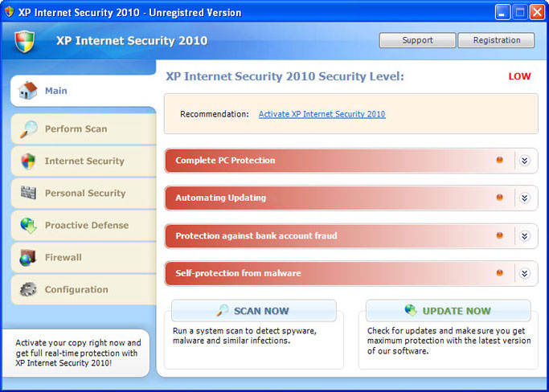
Task: Click the gear icon beside Configuration
Action: 28,289
